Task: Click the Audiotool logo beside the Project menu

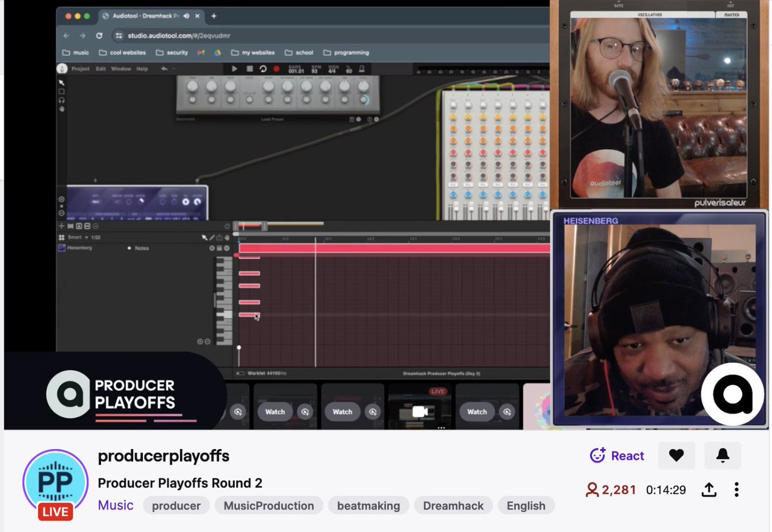Action: 62,69
